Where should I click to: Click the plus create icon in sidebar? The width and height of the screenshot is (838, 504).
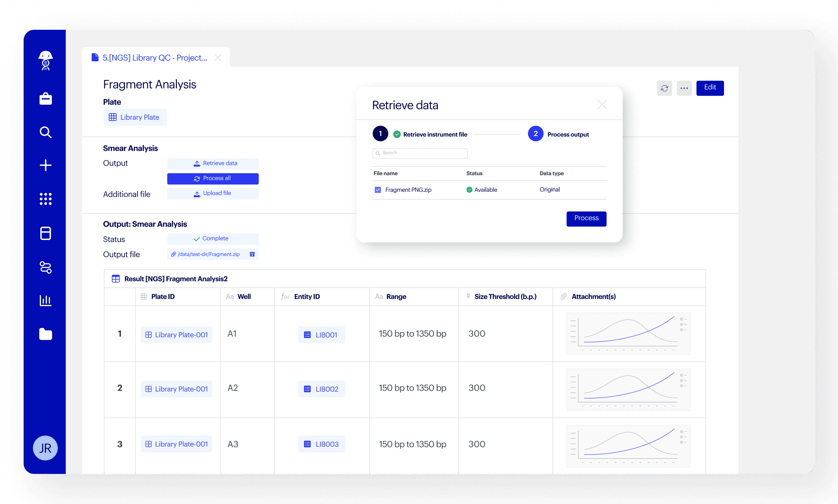tap(45, 166)
